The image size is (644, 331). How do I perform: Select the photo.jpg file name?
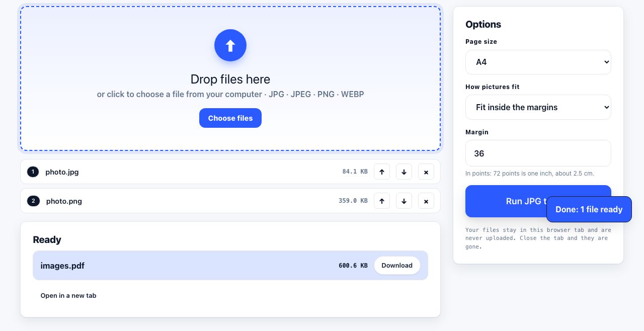click(62, 172)
